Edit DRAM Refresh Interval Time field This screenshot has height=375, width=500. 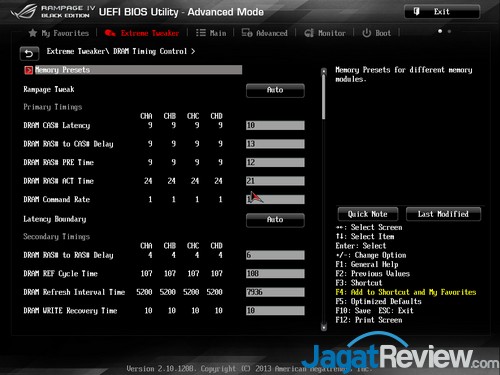275,292
